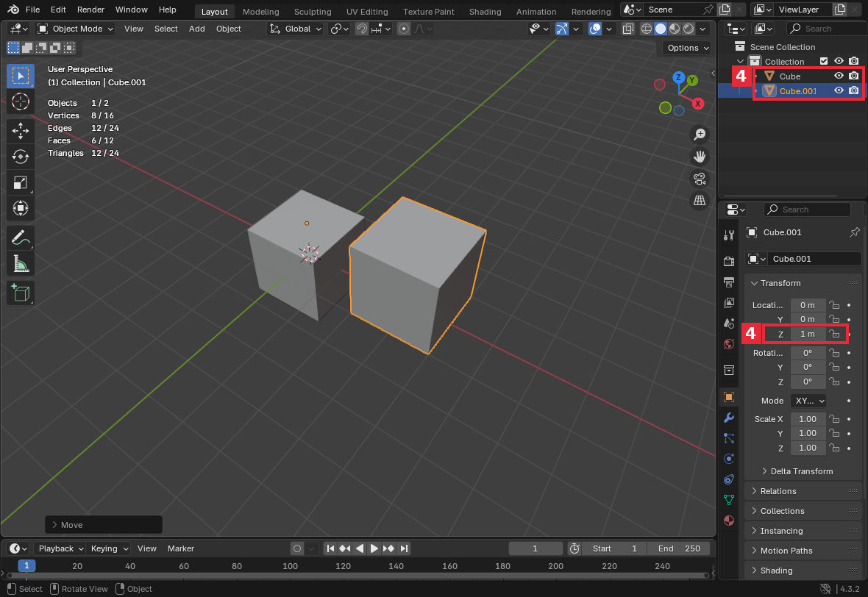The image size is (868, 597).
Task: Select the Add Cube tool
Action: click(21, 293)
